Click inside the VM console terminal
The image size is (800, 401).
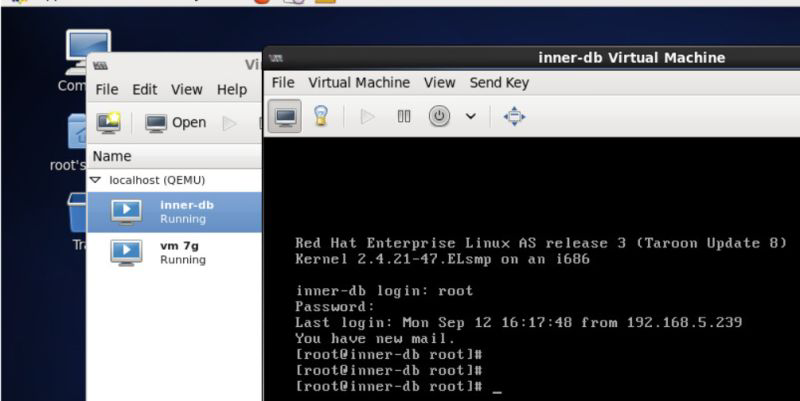[532, 269]
